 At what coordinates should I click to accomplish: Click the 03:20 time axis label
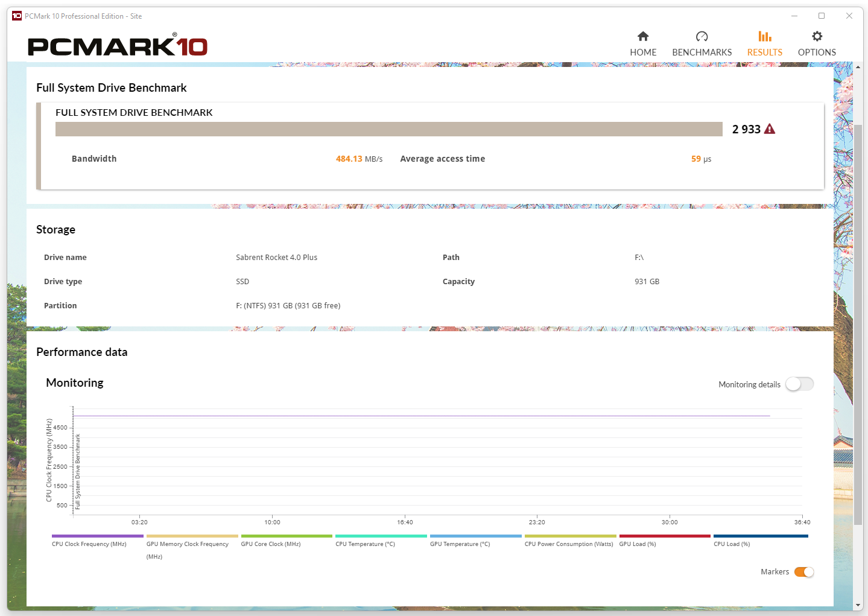pos(139,522)
